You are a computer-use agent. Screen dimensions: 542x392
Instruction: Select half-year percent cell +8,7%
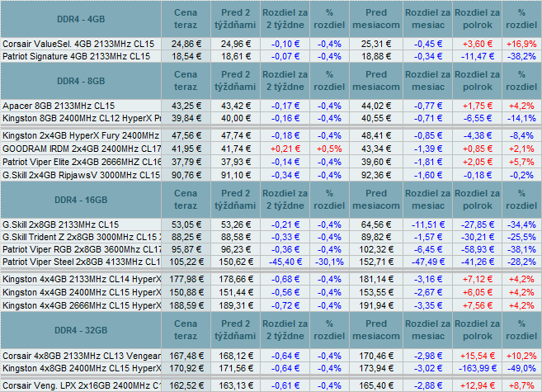(521, 385)
